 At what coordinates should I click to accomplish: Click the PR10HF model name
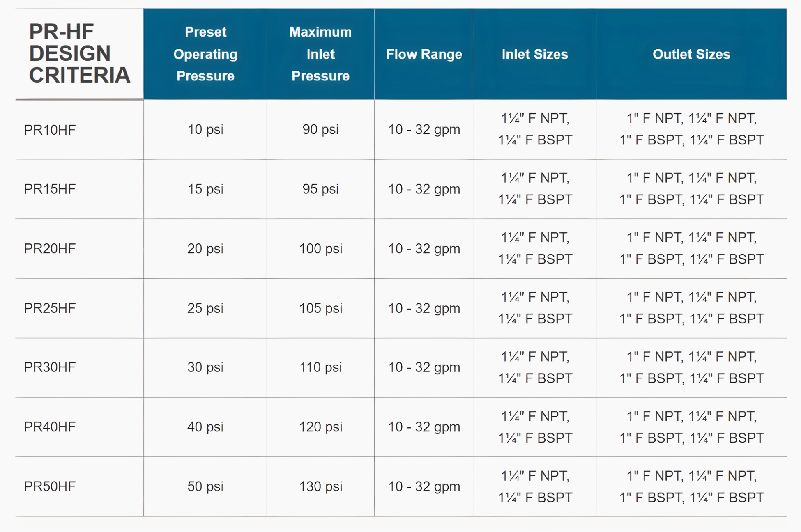50,130
